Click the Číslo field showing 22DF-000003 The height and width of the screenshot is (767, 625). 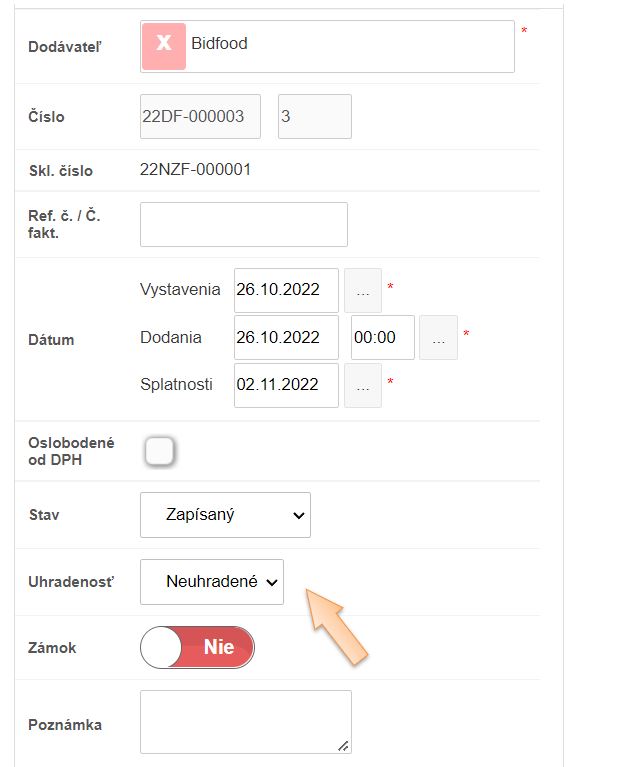pyautogui.click(x=200, y=117)
